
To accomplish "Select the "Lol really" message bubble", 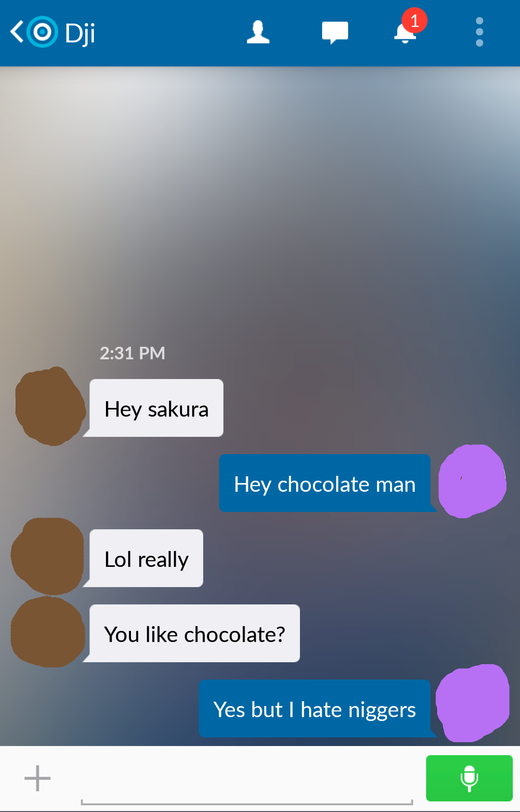I will 146,559.
